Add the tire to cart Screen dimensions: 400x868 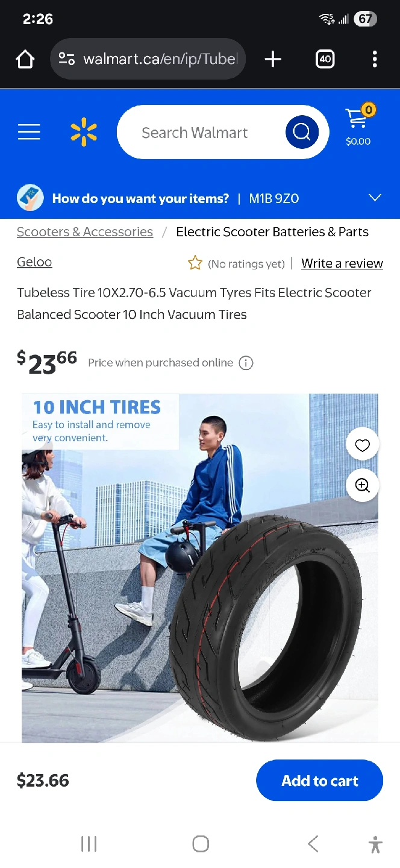coord(320,781)
